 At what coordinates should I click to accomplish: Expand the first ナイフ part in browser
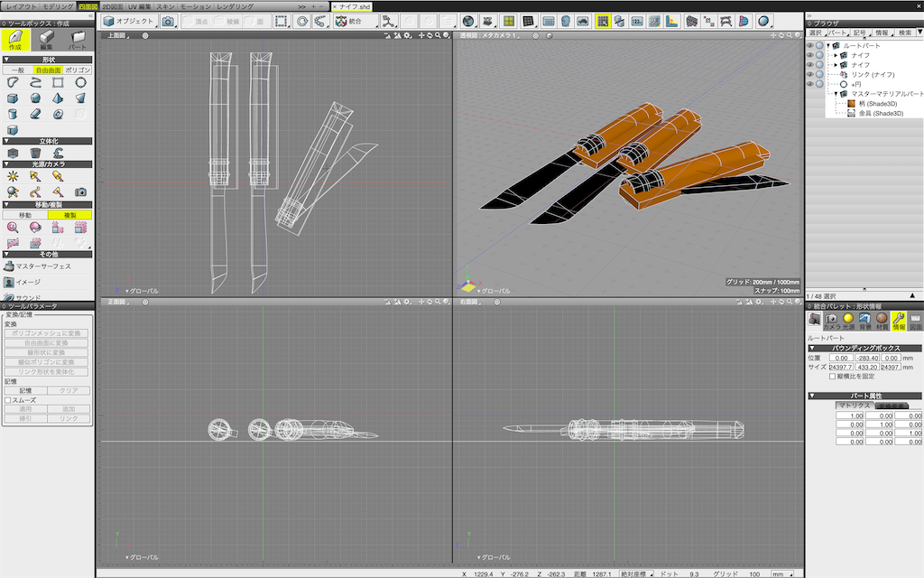836,55
